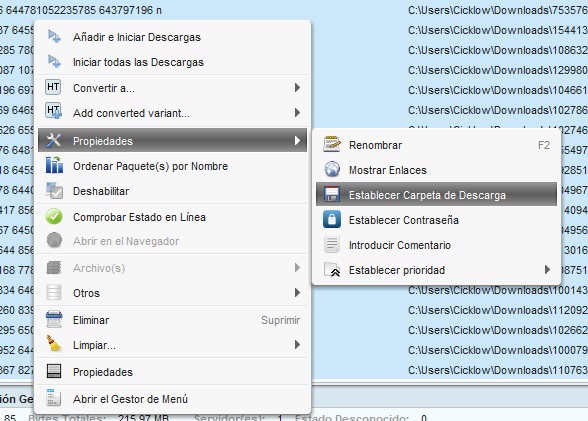Click the green Comprobar Estado en Línea checkmark

(x=54, y=217)
